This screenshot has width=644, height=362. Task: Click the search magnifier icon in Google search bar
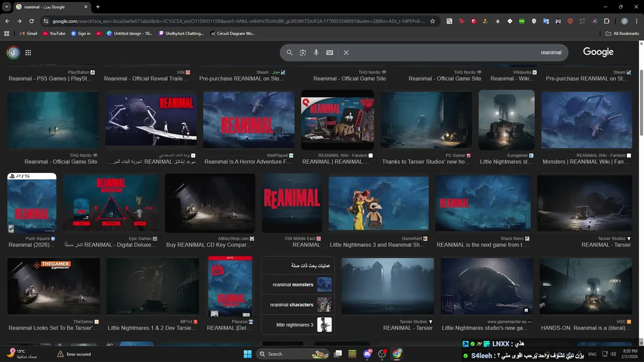tap(289, 52)
